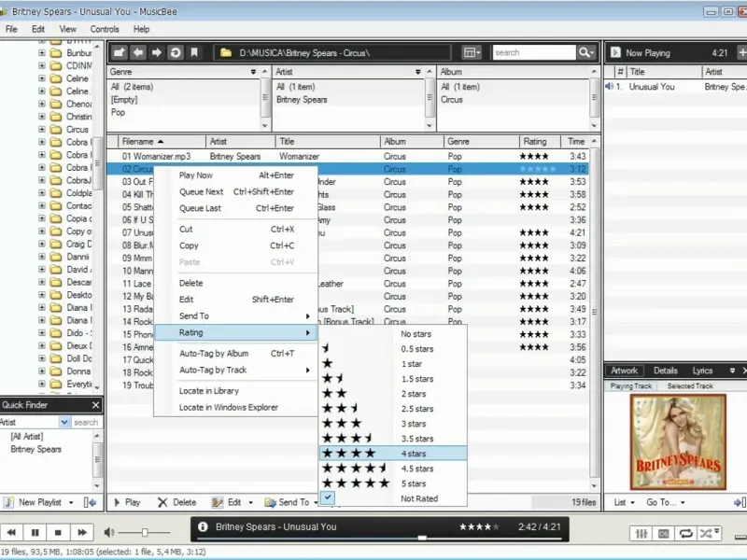Open the equalizer icon in player bar
Viewport: 747px width, 560px height.
pos(641,533)
